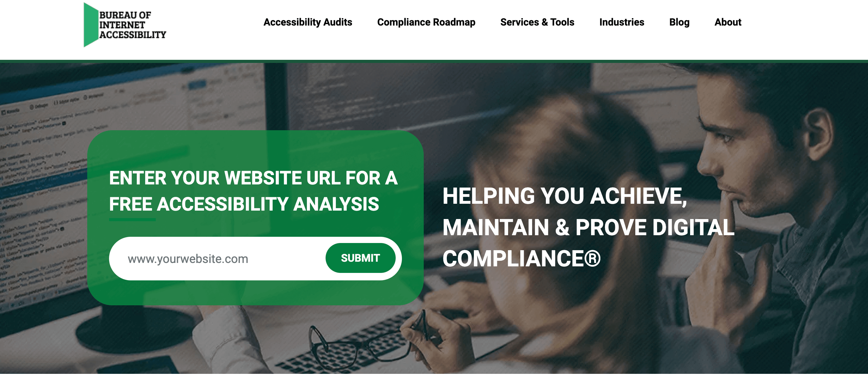Image resolution: width=868 pixels, height=386 pixels.
Task: Click the Accessibility Audits link
Action: [x=308, y=22]
